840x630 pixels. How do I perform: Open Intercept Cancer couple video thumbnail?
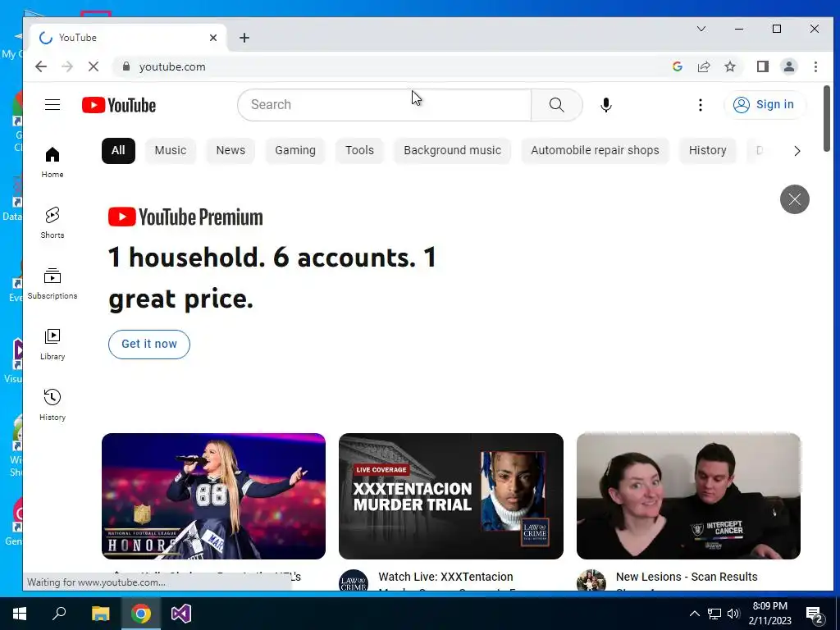click(x=688, y=496)
